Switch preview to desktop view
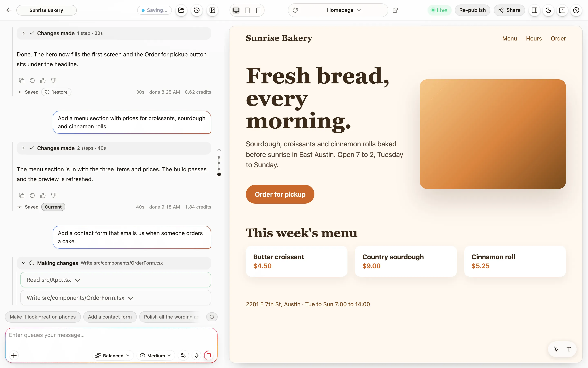Screen dimensions: 588x368 pyautogui.click(x=236, y=10)
